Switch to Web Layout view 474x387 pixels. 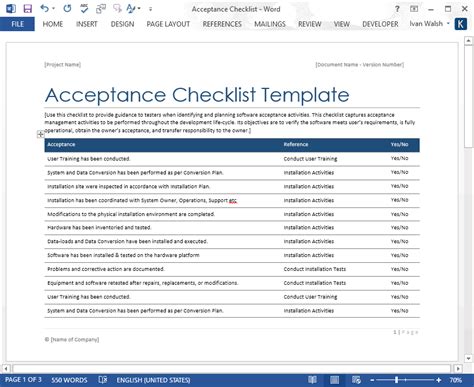(x=356, y=380)
